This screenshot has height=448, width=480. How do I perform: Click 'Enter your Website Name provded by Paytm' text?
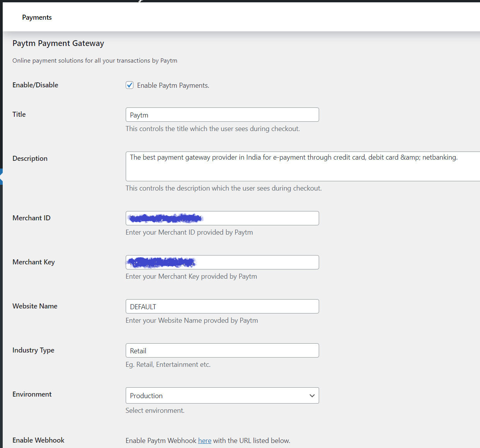pos(192,320)
